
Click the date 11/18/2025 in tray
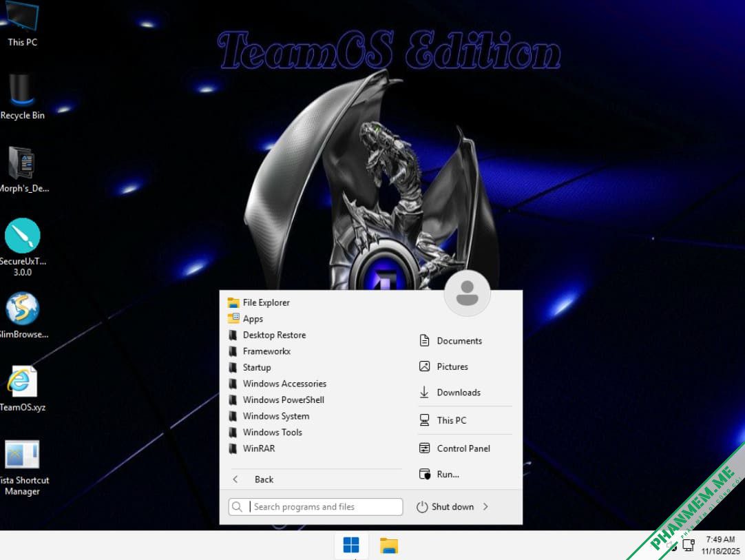coord(720,551)
